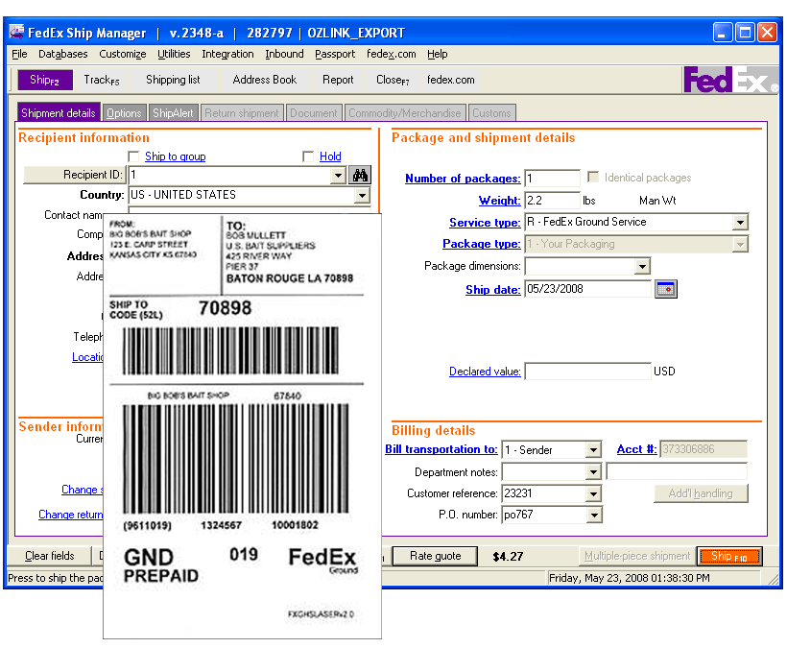Click the Add'l handling button
Image resolution: width=787 pixels, height=672 pixels.
(x=701, y=493)
